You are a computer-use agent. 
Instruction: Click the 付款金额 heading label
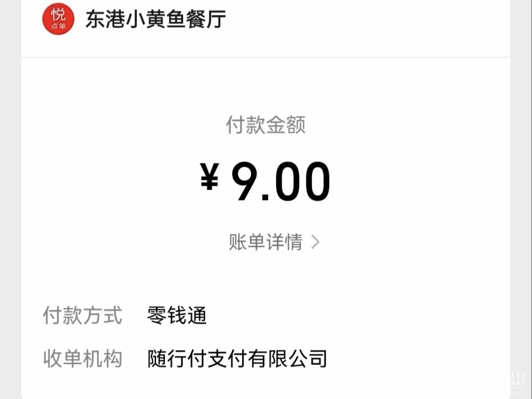tap(266, 125)
